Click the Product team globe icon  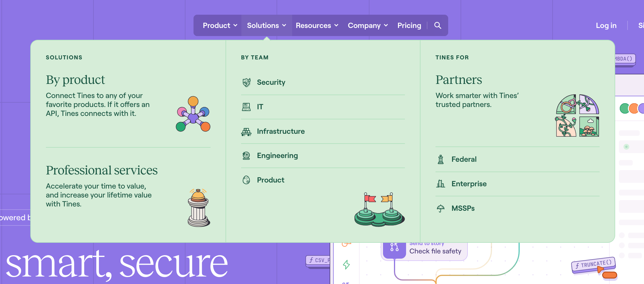[x=246, y=180]
